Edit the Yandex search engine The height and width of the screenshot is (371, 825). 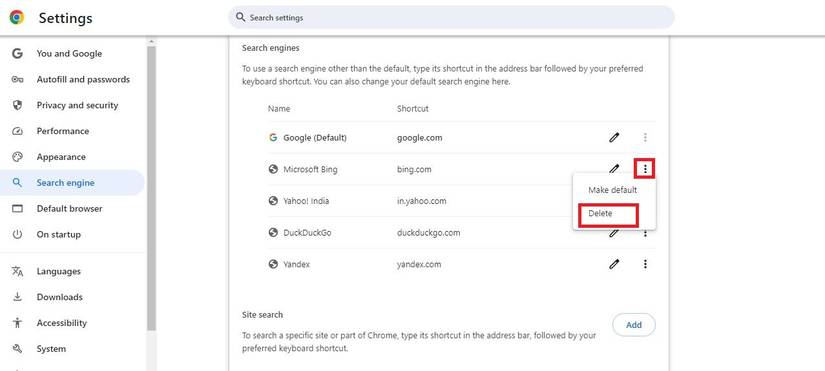[614, 264]
